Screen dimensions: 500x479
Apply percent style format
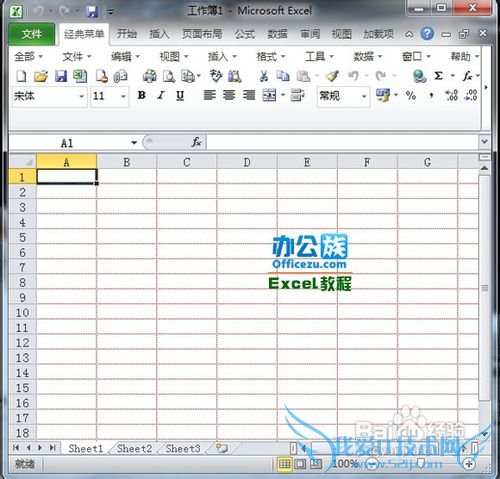[411, 96]
